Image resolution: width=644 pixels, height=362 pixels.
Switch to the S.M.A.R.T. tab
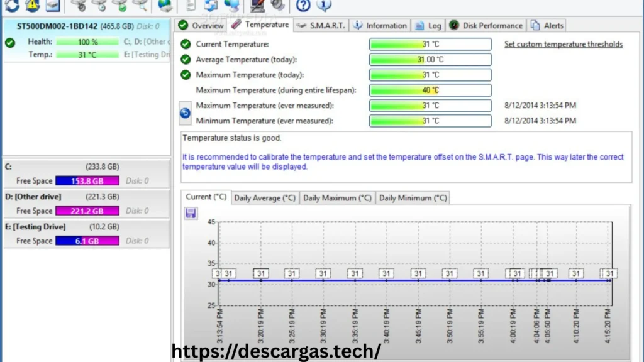point(321,25)
